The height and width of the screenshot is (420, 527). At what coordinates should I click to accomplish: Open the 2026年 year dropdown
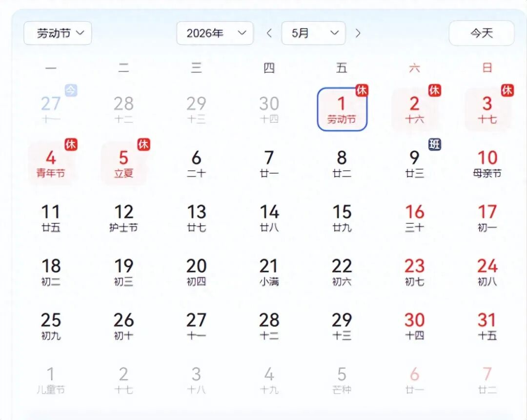coord(215,33)
